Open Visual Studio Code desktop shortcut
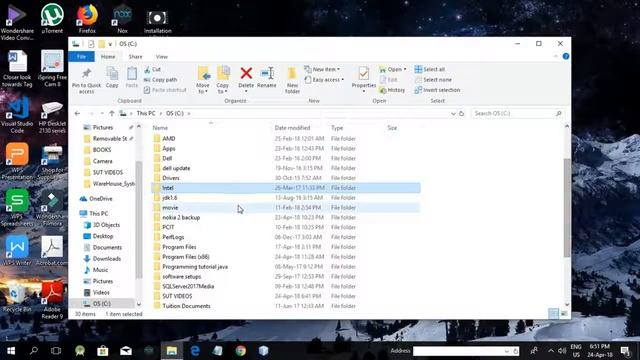Viewport: 640px width, 360px height. pyautogui.click(x=17, y=115)
